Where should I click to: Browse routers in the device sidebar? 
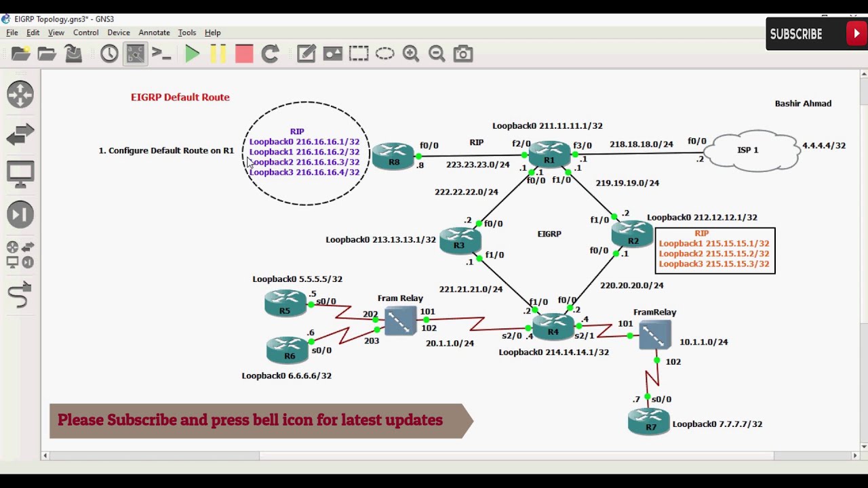[x=20, y=94]
